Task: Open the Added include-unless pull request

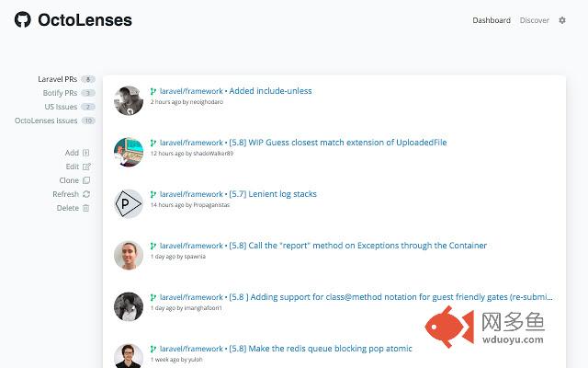Action: (270, 91)
